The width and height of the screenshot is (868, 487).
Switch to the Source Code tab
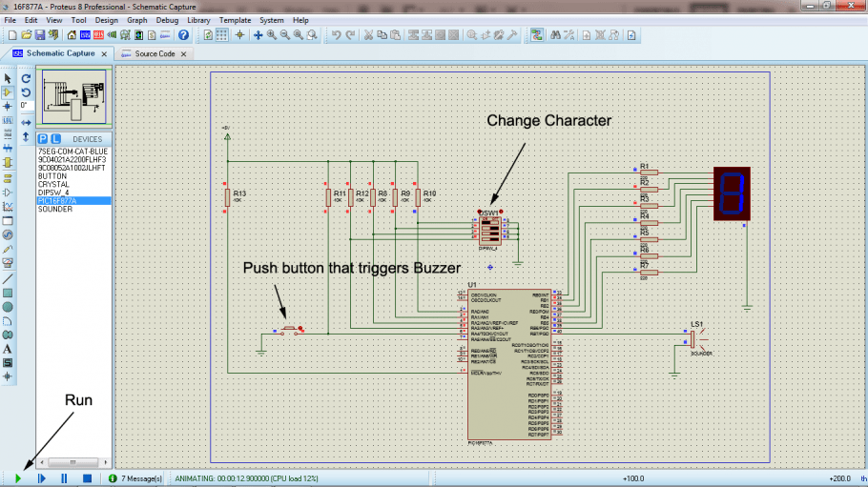[x=154, y=54]
